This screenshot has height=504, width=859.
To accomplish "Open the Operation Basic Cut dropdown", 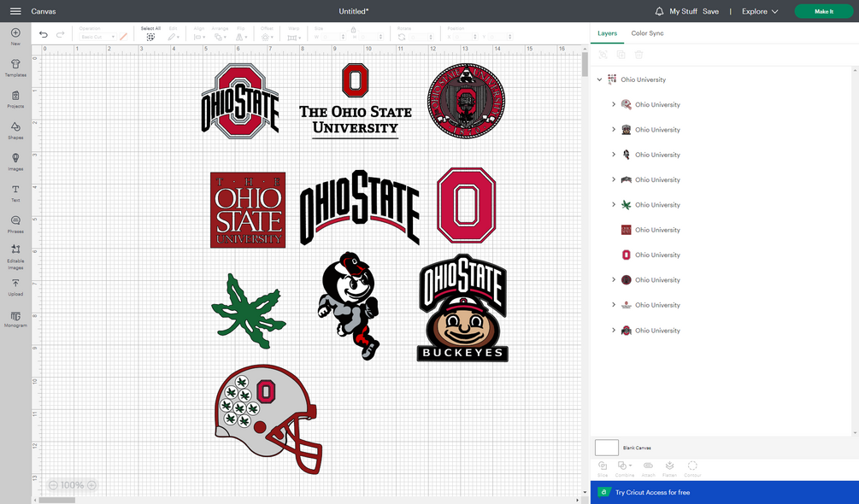I will click(x=97, y=37).
